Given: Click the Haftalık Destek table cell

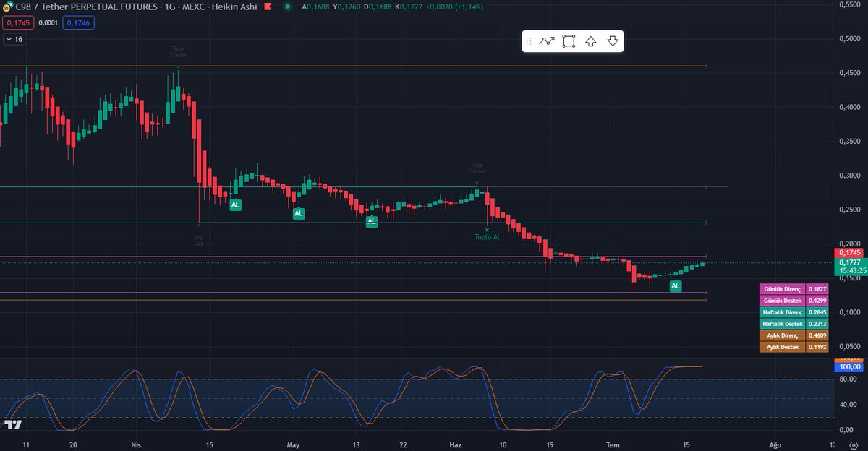Looking at the screenshot, I should (783, 324).
